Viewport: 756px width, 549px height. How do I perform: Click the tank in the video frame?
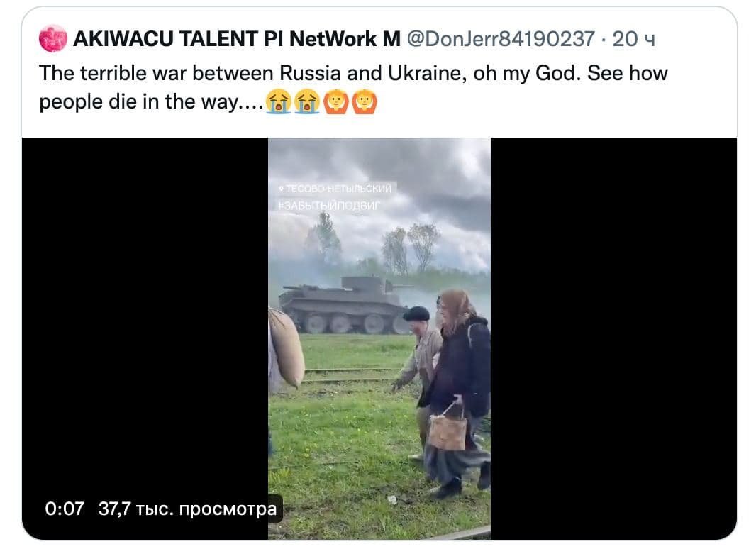click(x=345, y=305)
